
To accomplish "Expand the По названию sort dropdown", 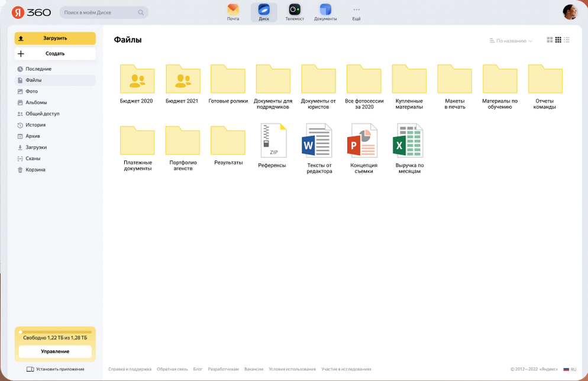I will click(511, 40).
